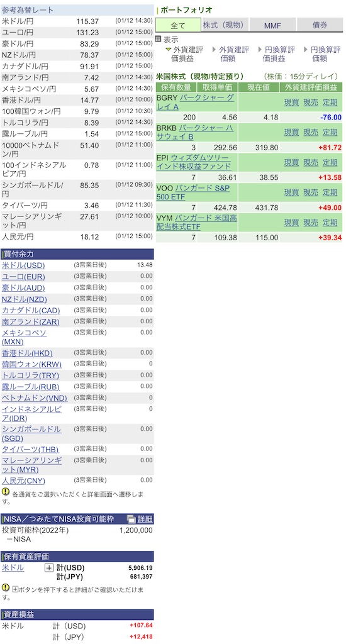
Task: Open 南アランド(ZAR) buying power link
Action: [x=30, y=321]
